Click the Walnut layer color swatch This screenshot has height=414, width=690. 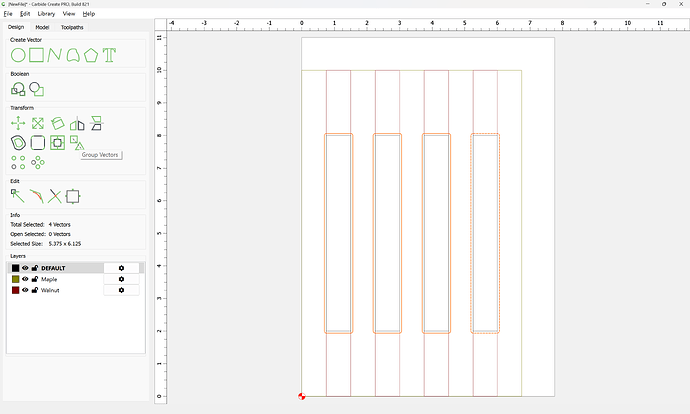point(15,290)
